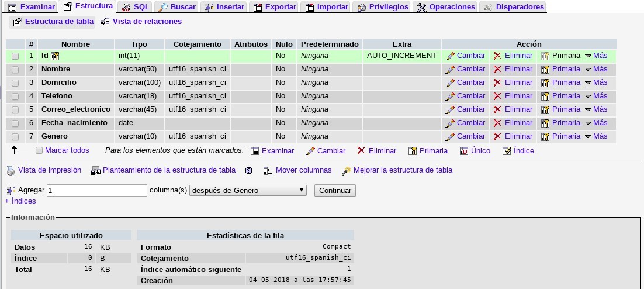Open the Vista de impresión printer icon

pos(11,171)
